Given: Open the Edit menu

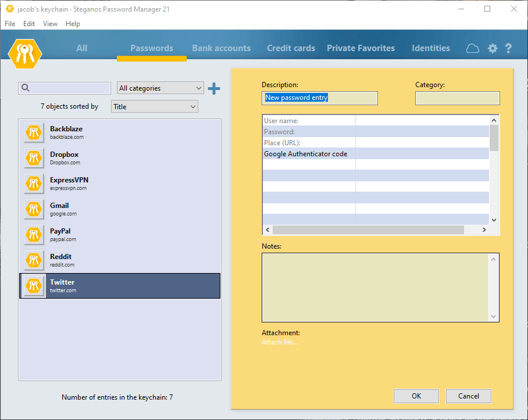Looking at the screenshot, I should click(x=29, y=24).
